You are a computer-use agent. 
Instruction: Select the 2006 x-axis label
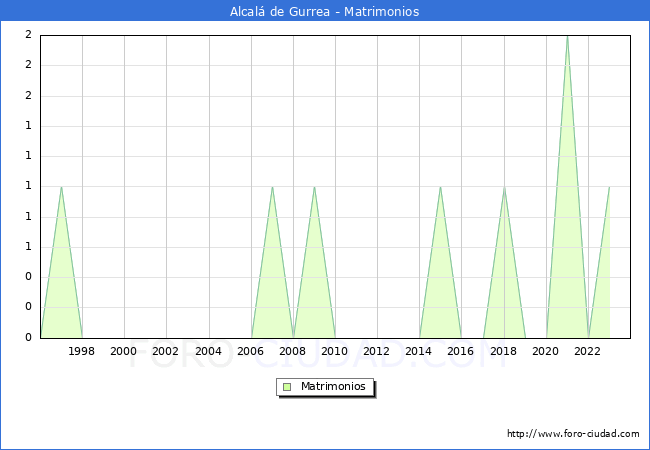(250, 351)
